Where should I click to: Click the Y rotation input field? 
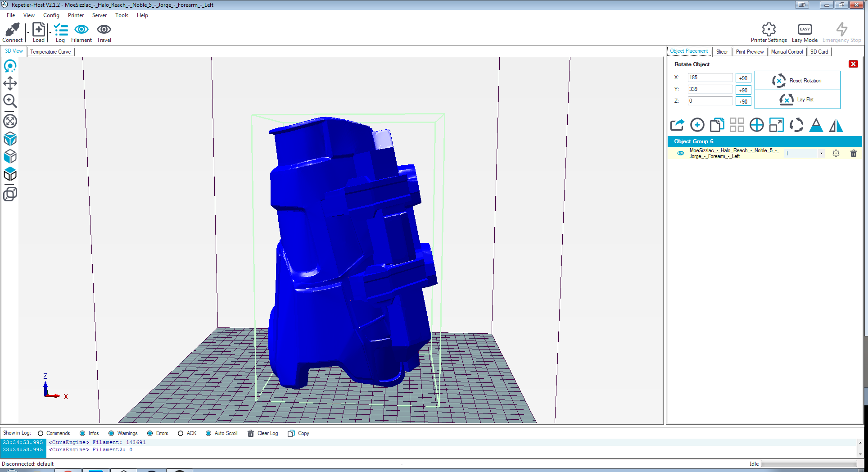click(x=710, y=89)
